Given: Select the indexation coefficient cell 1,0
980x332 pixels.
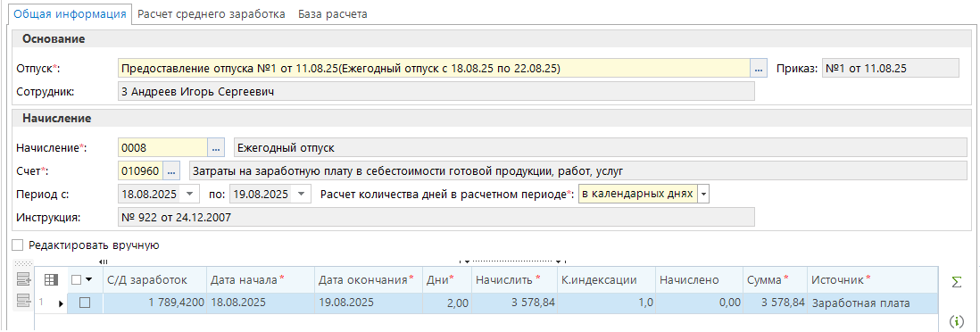Looking at the screenshot, I should coord(606,303).
